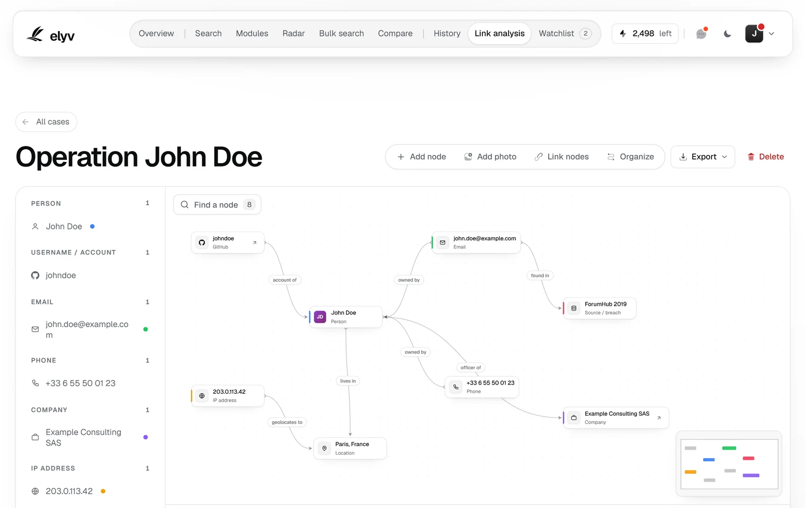Expand account menu chevron beside avatar
812x508 pixels.
coord(771,34)
